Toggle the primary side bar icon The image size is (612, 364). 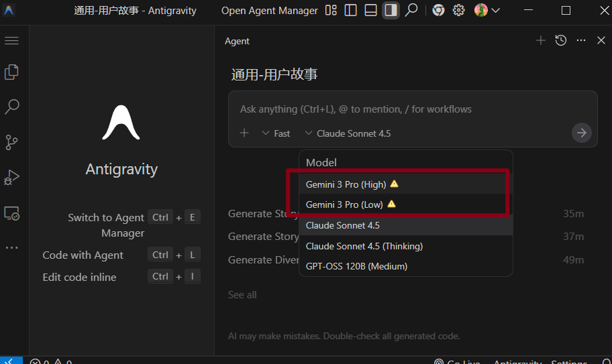tap(350, 10)
